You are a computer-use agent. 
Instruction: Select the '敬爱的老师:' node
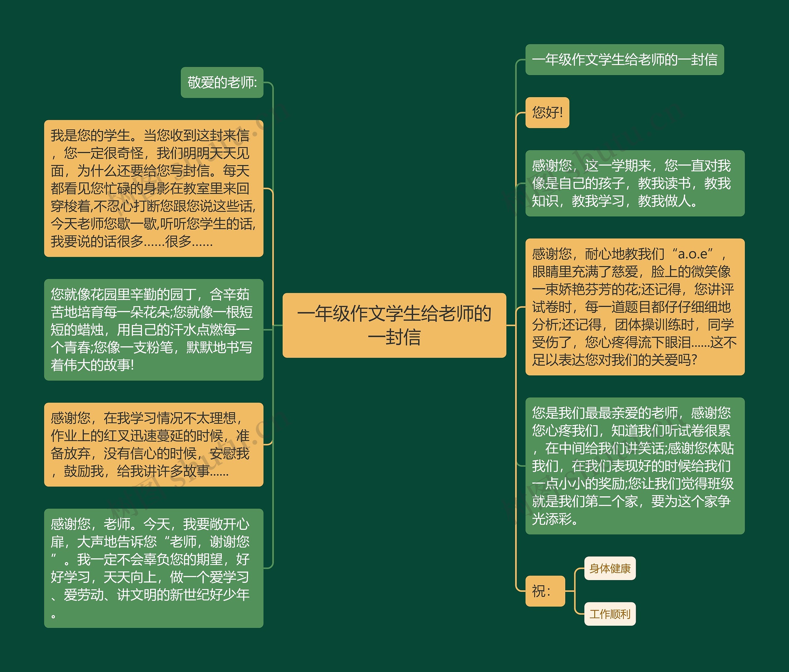[222, 82]
